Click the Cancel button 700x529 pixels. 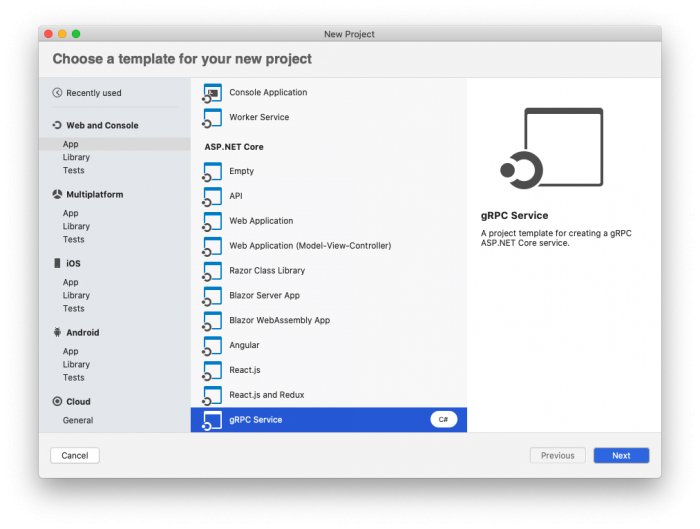[x=75, y=456]
